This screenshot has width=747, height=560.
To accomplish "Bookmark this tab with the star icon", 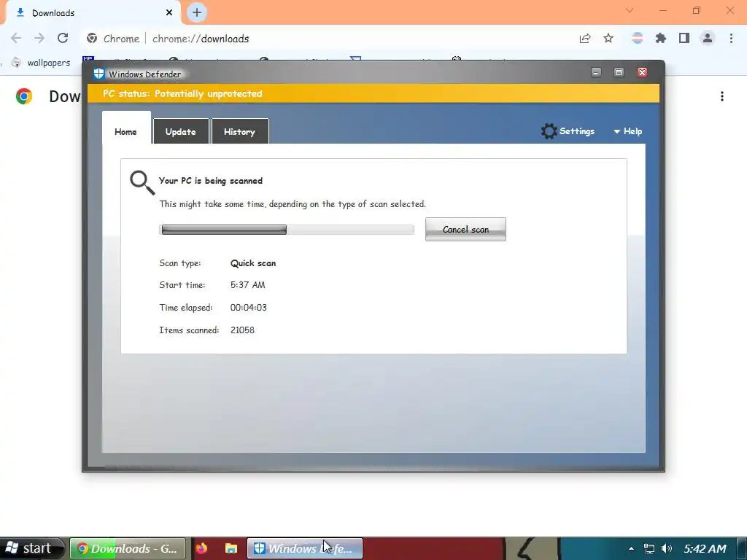I will click(608, 39).
